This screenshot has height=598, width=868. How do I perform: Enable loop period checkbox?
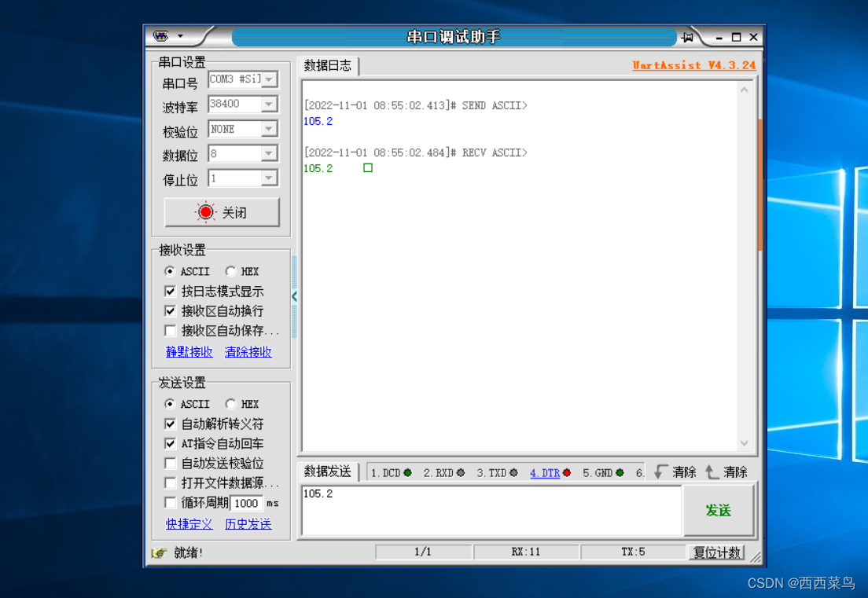170,502
